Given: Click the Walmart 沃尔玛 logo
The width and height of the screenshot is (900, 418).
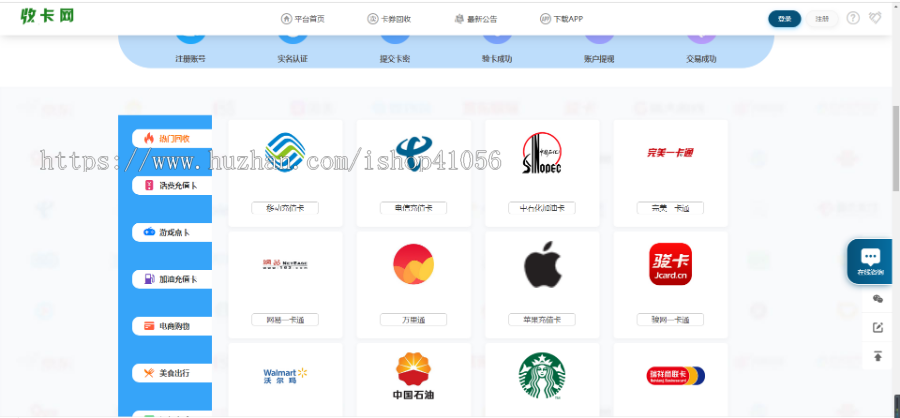Looking at the screenshot, I should pyautogui.click(x=285, y=376).
